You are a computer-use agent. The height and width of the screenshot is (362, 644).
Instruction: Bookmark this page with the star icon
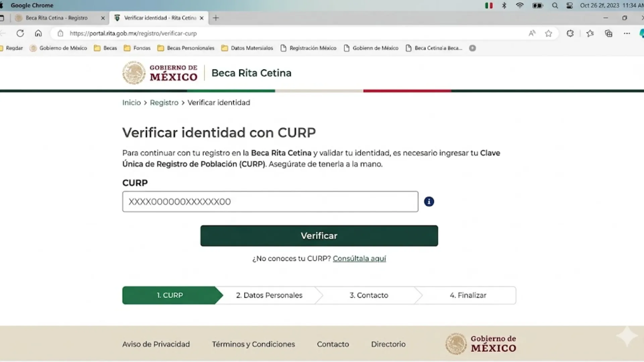coord(548,33)
